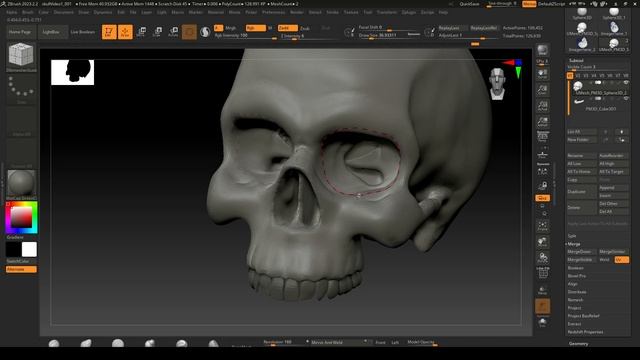
Task: Toggle Rgb mode
Action: pos(256,28)
